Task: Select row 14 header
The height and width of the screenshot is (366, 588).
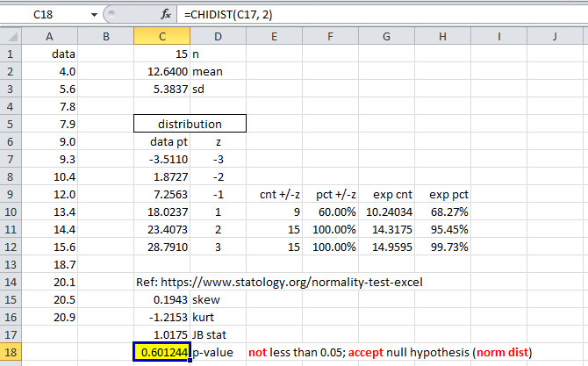Action: [11, 282]
